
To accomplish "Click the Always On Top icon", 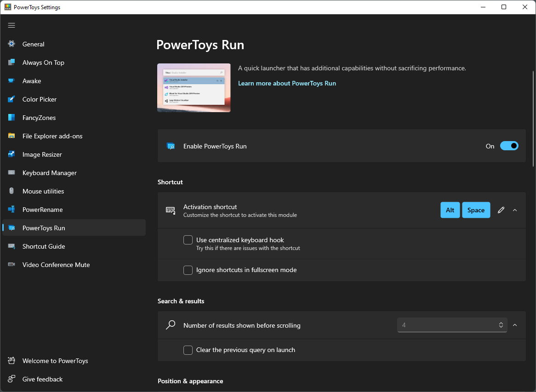I will click(x=11, y=62).
